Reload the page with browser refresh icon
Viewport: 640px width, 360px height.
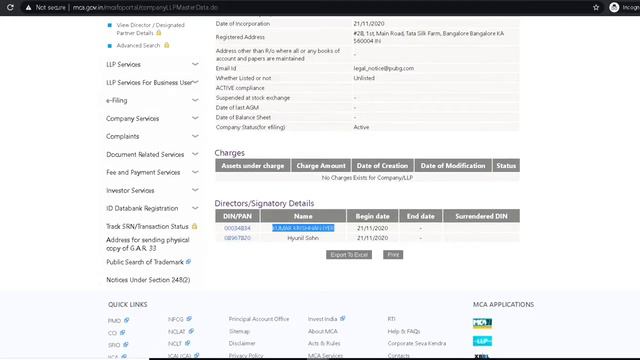click(x=10, y=7)
